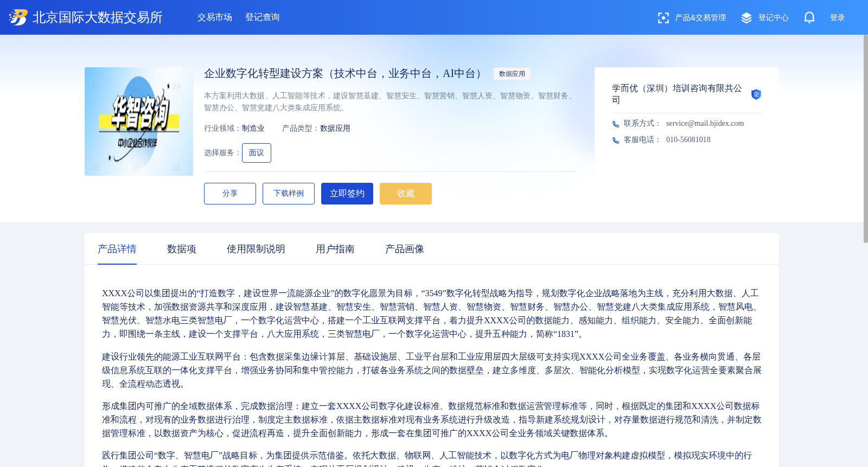This screenshot has height=467, width=868.
Task: Click the product title 企业数字化转型建设方案
Action: (345, 74)
